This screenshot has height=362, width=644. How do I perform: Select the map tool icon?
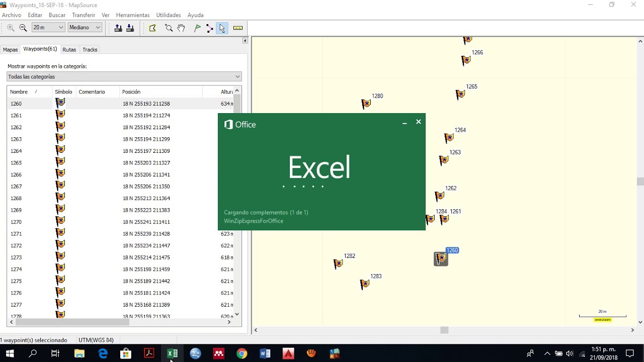point(152,28)
